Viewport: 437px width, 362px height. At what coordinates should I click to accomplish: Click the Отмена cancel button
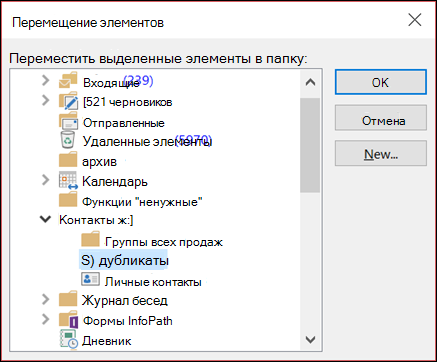click(381, 118)
